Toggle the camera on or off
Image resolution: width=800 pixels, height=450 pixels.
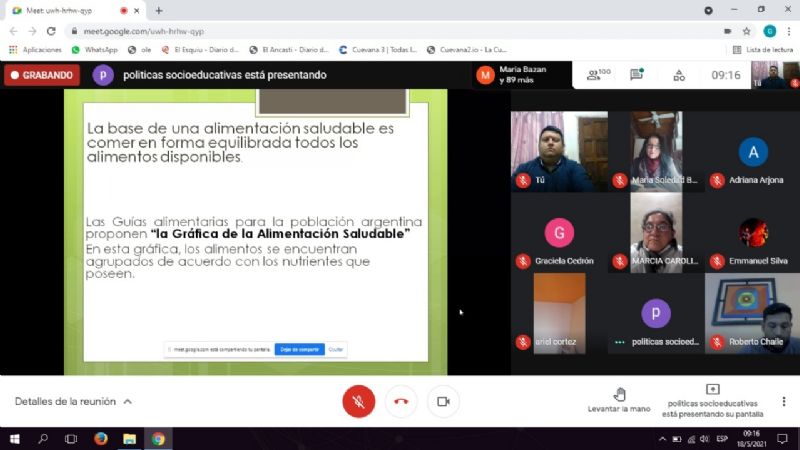(443, 402)
